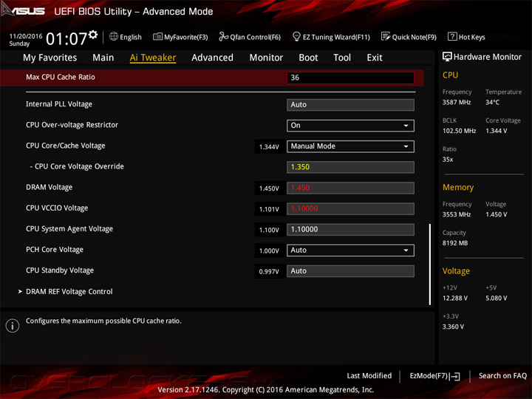Select the Ai Tweaker tab
This screenshot has width=532, height=399.
pyautogui.click(x=153, y=58)
